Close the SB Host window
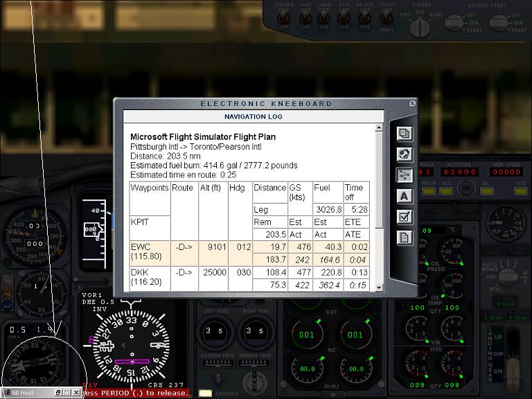 (76, 393)
